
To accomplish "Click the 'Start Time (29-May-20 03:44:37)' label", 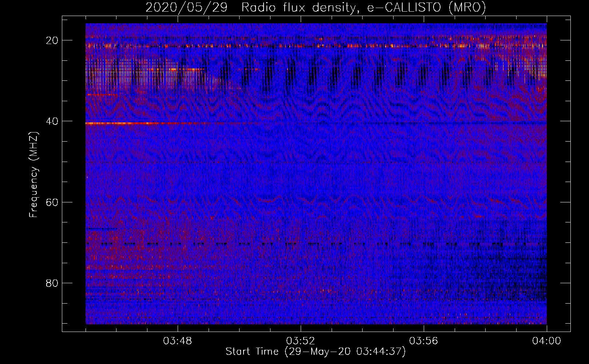I will [x=316, y=352].
